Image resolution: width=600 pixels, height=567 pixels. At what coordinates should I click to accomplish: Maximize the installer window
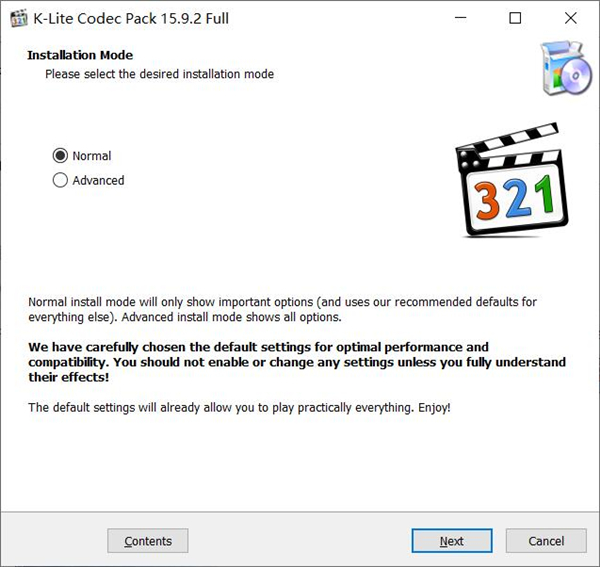point(515,18)
